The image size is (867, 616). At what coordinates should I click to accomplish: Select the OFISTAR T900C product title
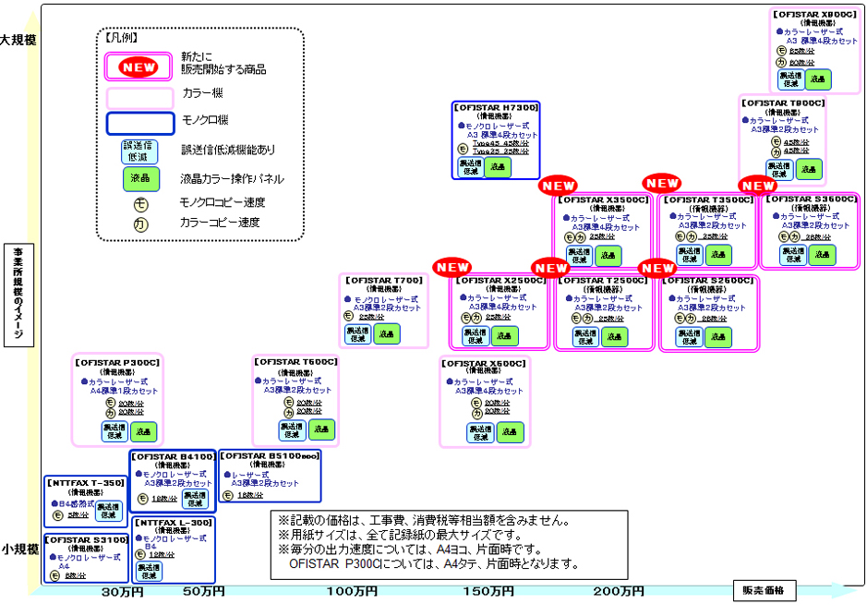coord(783,103)
